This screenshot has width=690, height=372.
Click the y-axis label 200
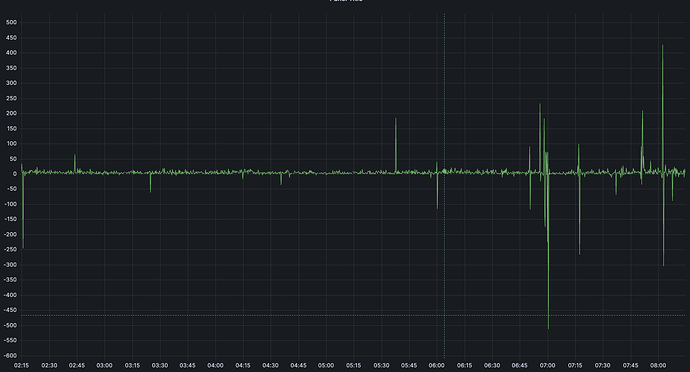point(12,114)
